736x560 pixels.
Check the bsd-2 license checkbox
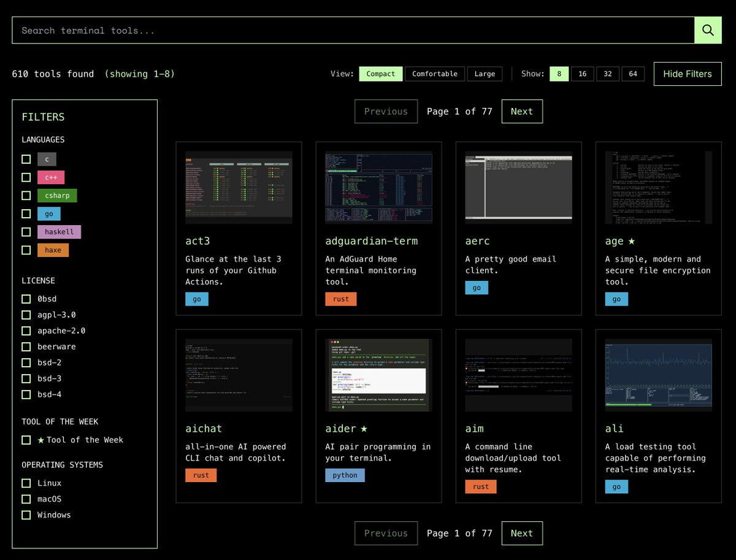[26, 362]
